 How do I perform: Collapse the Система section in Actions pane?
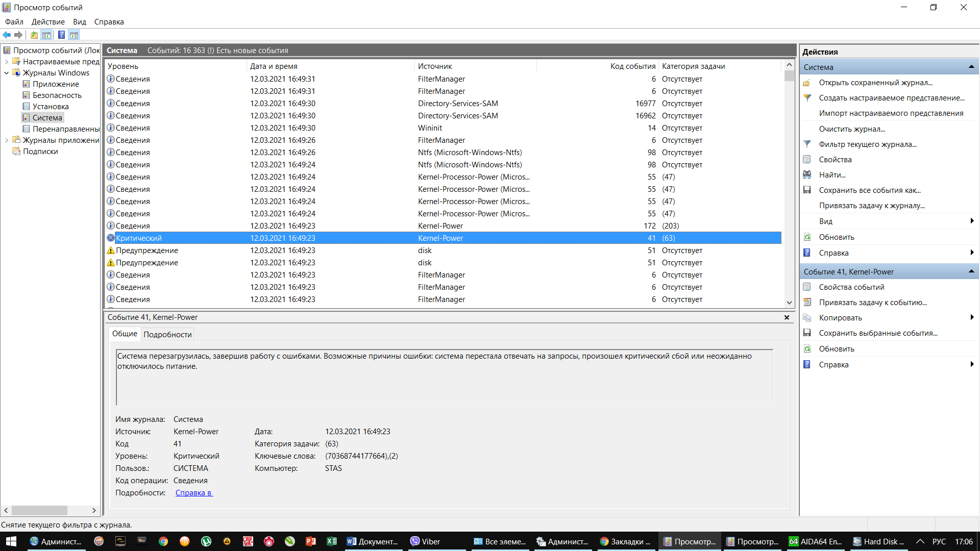[971, 67]
